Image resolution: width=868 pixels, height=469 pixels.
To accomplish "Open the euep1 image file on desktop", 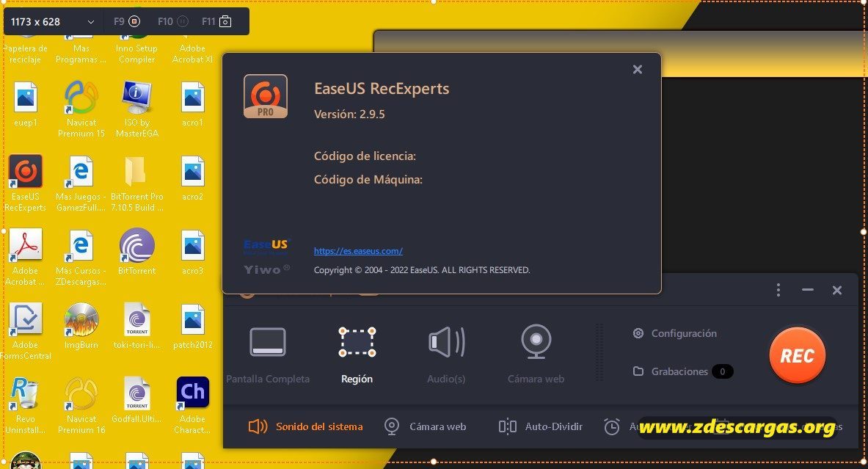I will 26,103.
